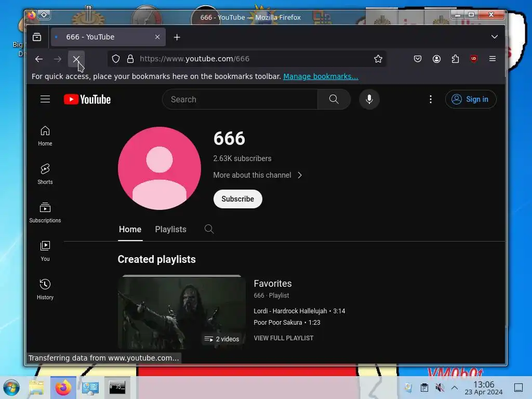
Task: Open Shorts in YouTube sidebar
Action: click(45, 175)
